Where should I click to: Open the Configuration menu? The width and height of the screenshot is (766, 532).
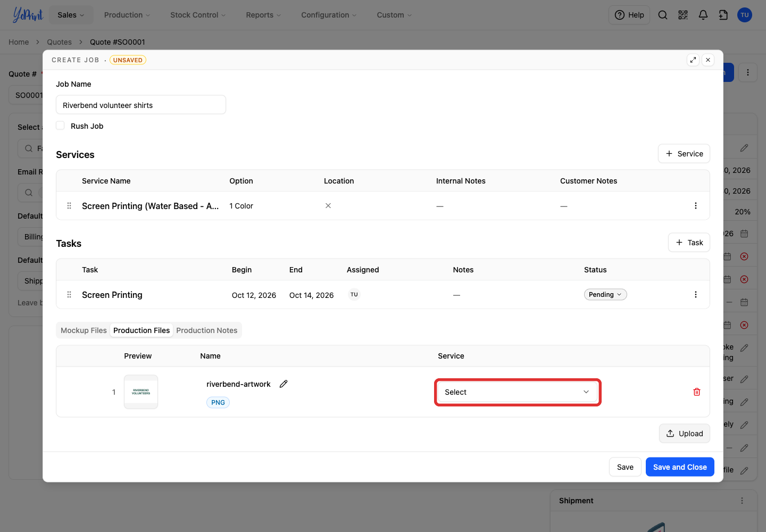(x=329, y=15)
